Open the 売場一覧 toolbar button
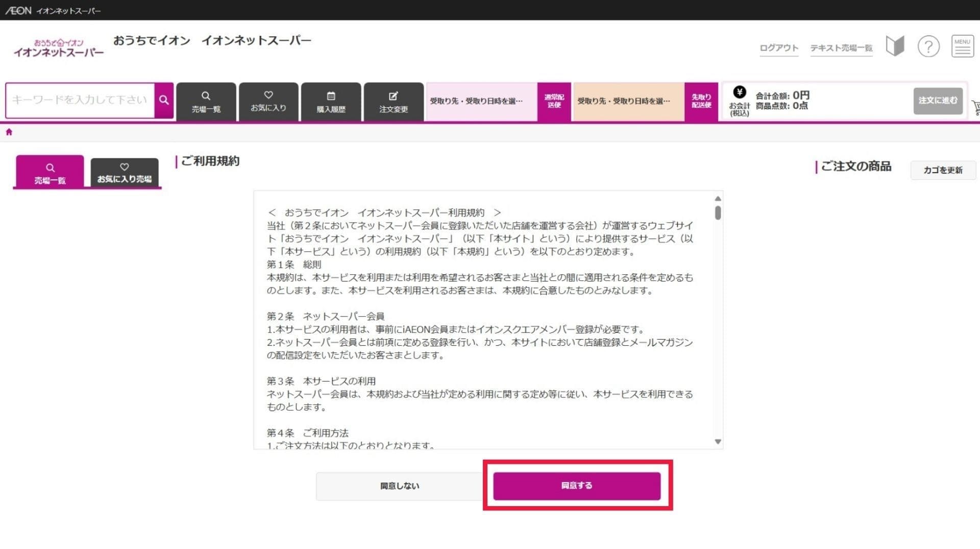This screenshot has width=980, height=549. tap(206, 102)
